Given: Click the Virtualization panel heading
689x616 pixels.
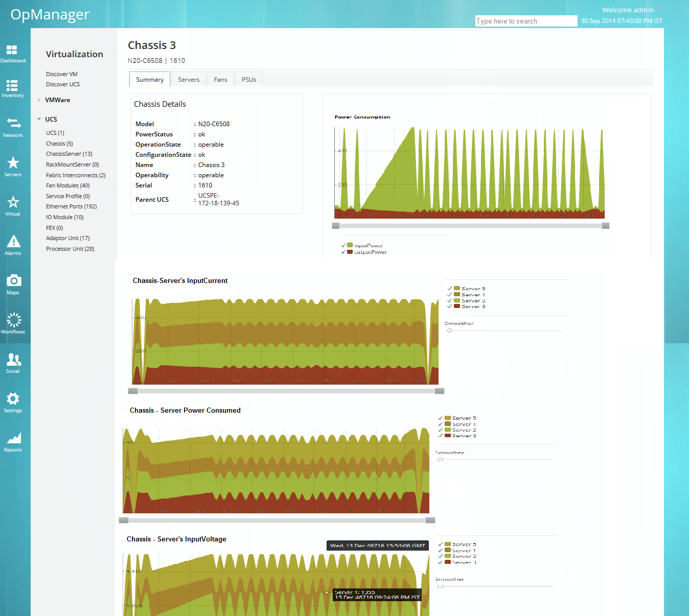Looking at the screenshot, I should (75, 54).
